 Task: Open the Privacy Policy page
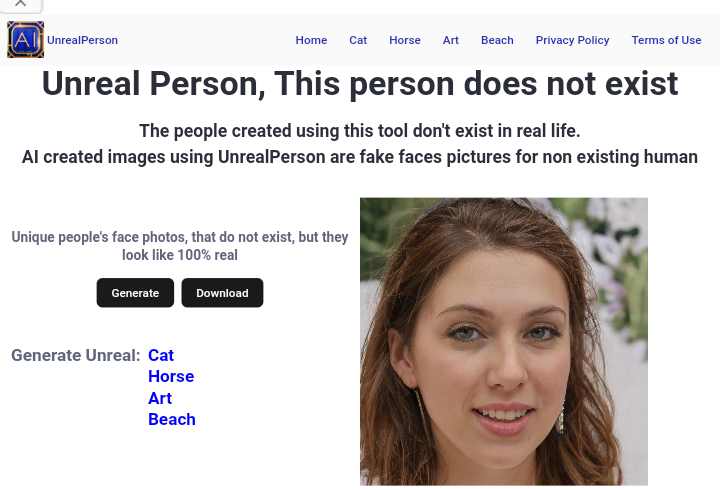pos(572,40)
